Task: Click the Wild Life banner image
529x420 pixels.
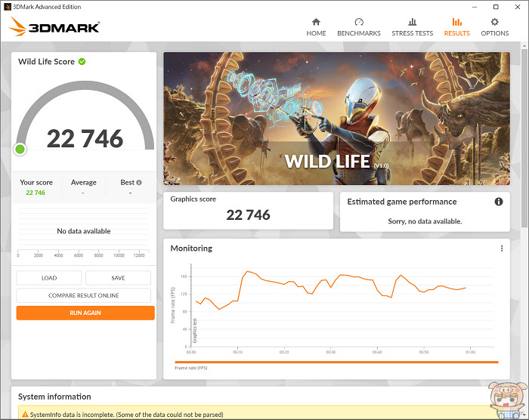Action: click(337, 119)
